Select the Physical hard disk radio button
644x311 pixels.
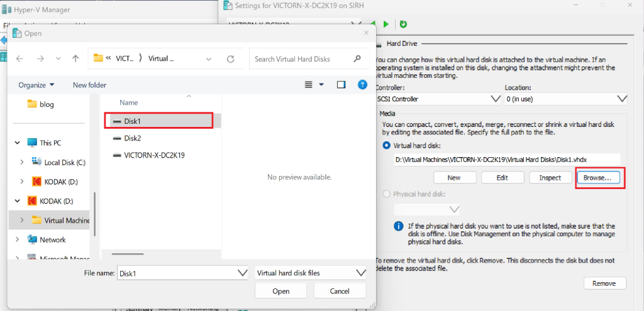pos(387,194)
